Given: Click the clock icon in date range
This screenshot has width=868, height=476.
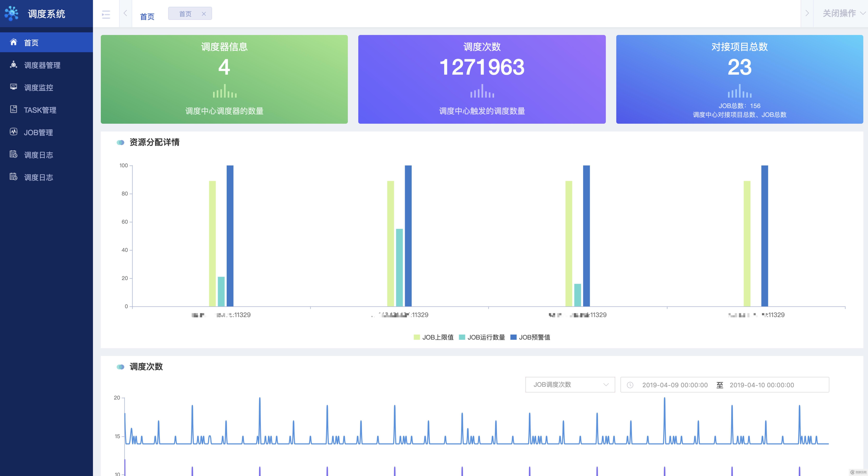Looking at the screenshot, I should 630,385.
